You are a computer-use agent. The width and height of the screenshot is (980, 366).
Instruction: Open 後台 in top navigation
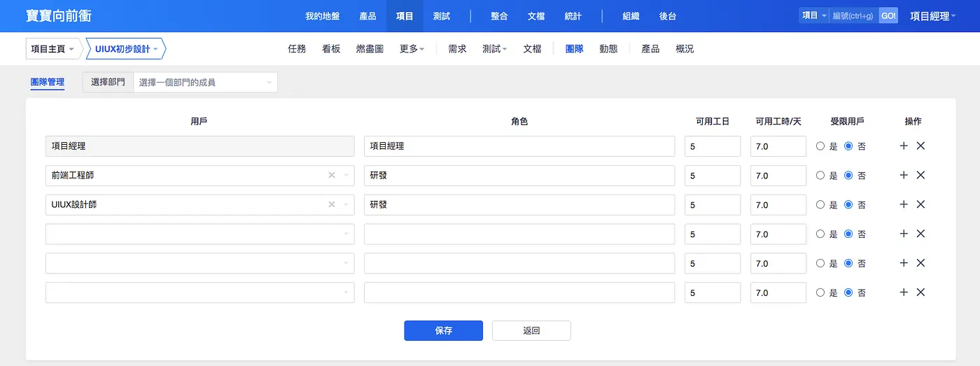668,16
